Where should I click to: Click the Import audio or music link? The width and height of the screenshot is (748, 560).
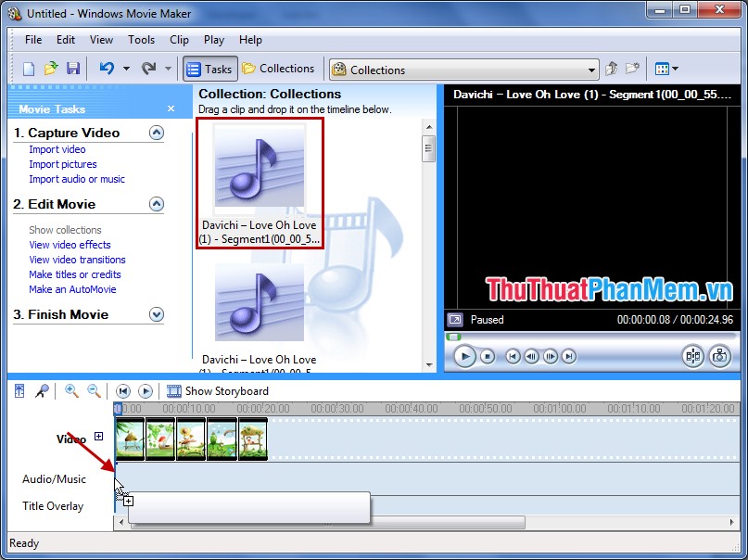[80, 179]
